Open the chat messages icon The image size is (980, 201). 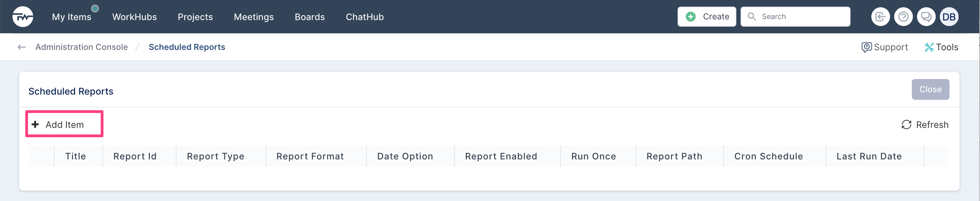[926, 17]
